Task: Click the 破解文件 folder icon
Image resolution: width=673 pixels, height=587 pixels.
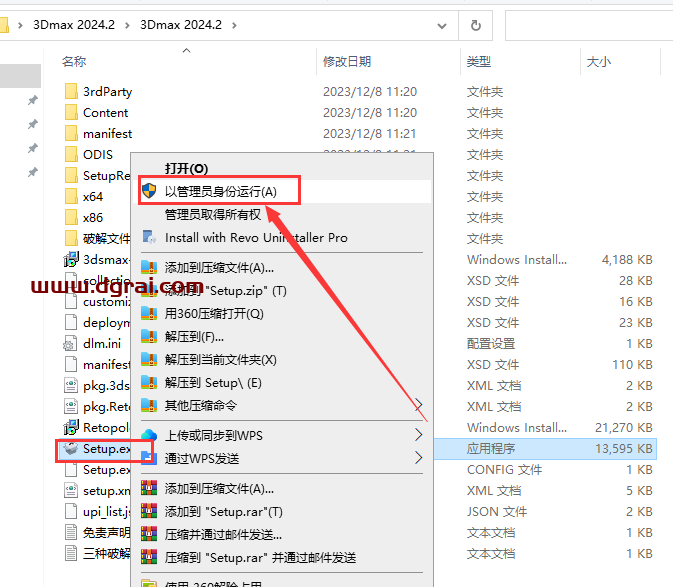Action: [x=71, y=239]
